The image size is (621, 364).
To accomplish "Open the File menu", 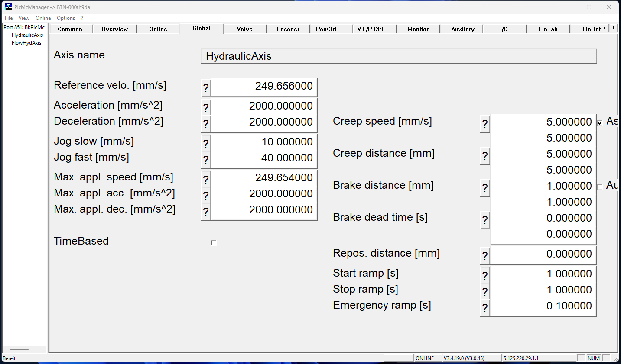I will pyautogui.click(x=9, y=18).
